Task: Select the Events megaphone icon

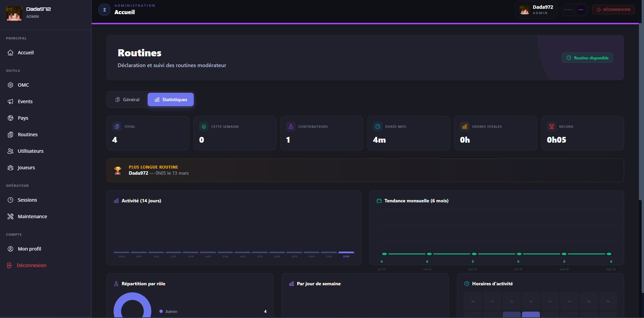Action: 10,102
